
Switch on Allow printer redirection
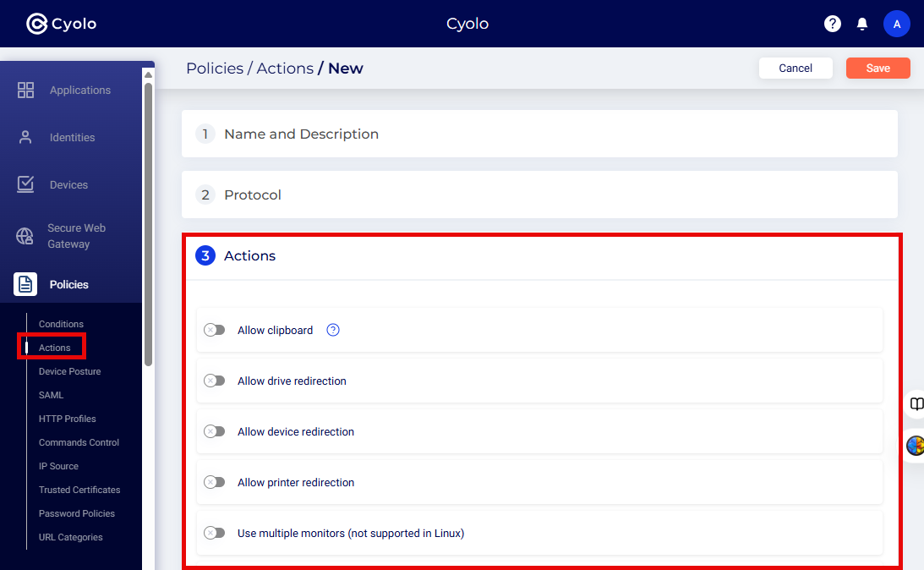point(215,482)
